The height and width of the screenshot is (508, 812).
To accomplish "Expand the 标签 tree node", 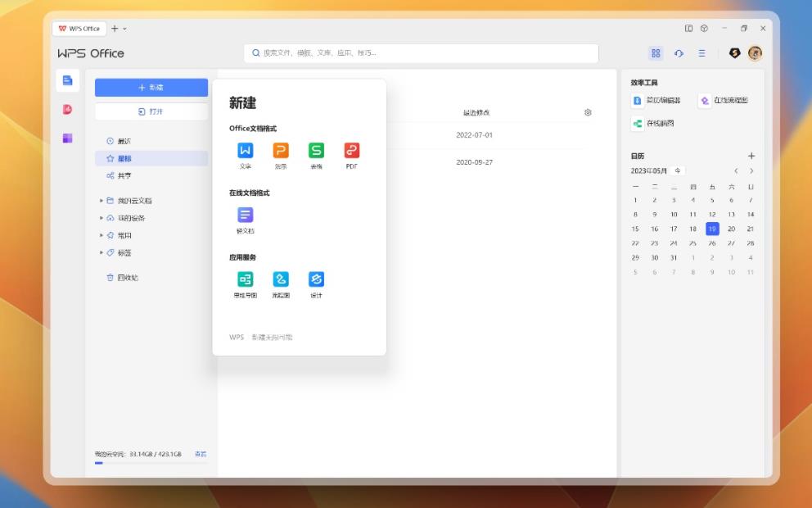I will tap(101, 253).
